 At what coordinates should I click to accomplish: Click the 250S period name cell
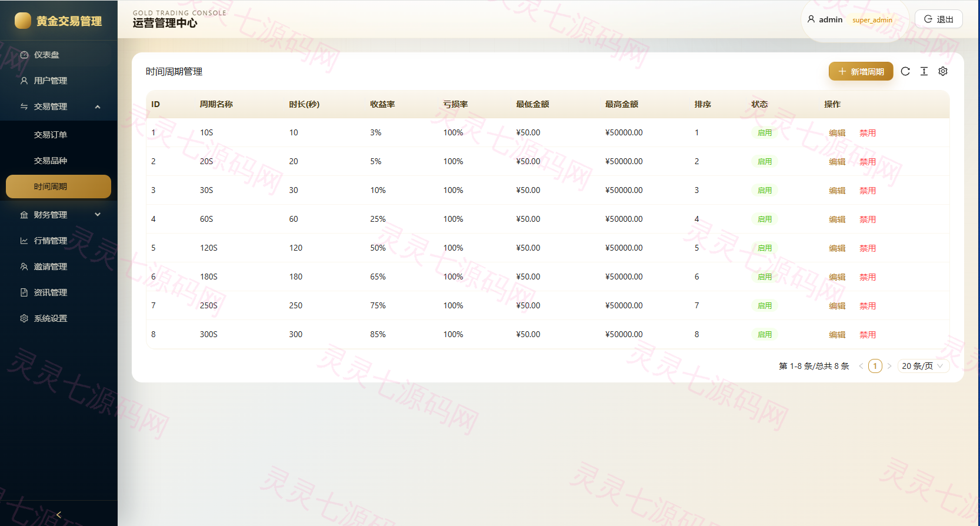(209, 305)
